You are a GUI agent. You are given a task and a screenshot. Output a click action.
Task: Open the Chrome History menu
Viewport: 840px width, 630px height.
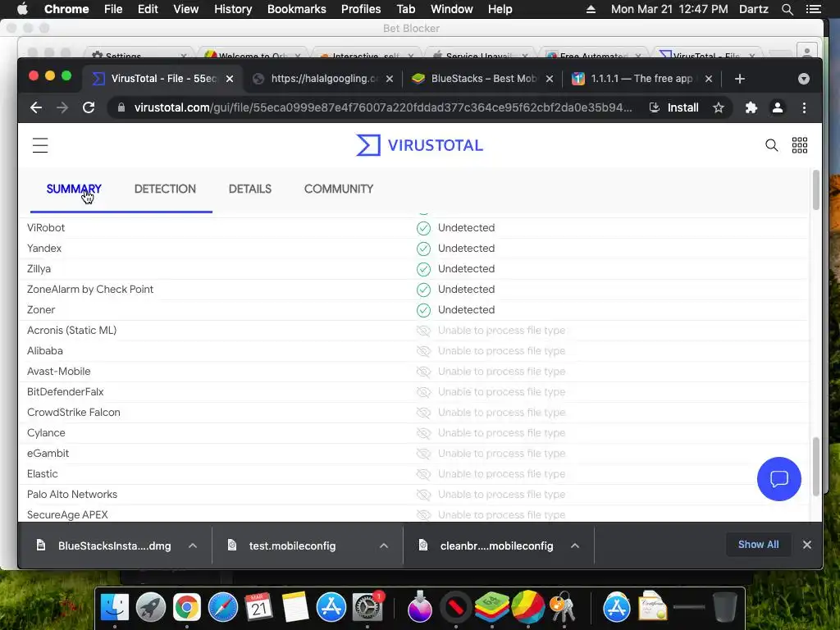(232, 9)
